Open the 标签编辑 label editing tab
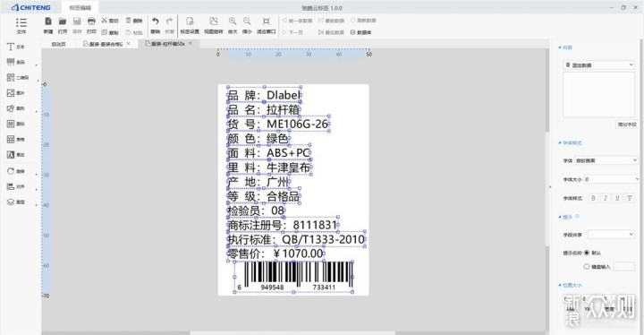Image resolution: width=644 pixels, height=335 pixels. (80, 8)
